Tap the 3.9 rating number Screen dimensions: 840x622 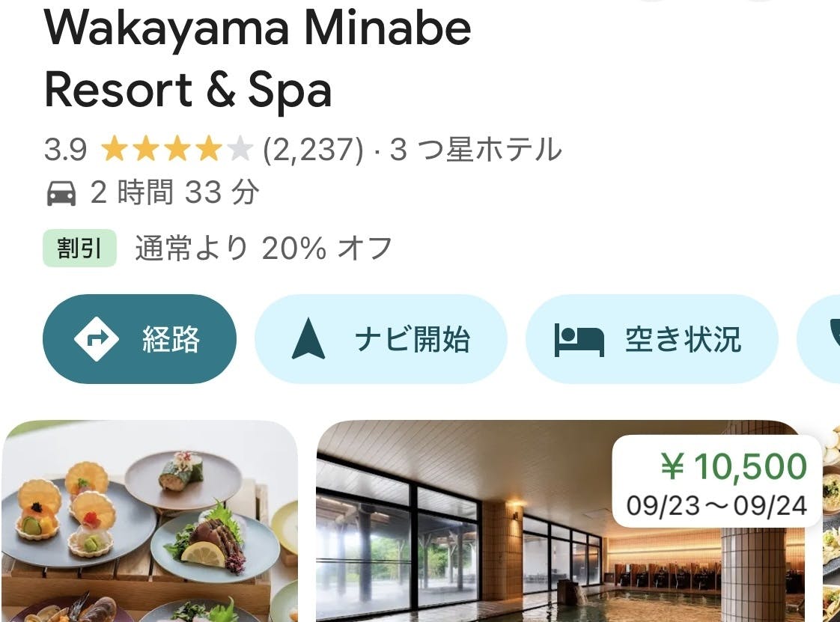tap(65, 150)
